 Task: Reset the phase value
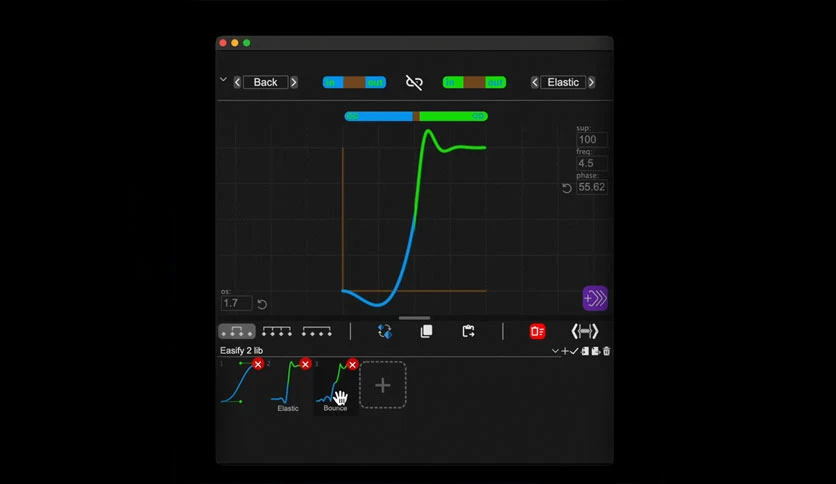click(567, 188)
